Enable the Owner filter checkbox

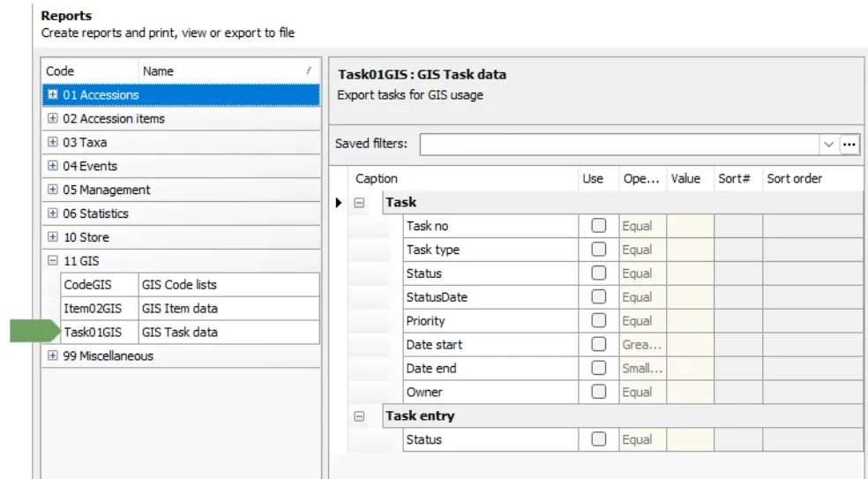598,392
